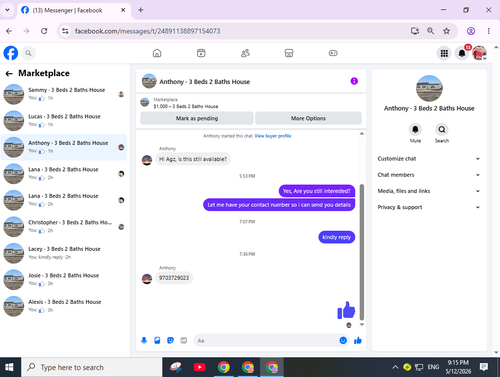Image resolution: width=500 pixels, height=377 pixels.
Task: Click the chat scrollbar thumb
Action: pyautogui.click(x=362, y=252)
